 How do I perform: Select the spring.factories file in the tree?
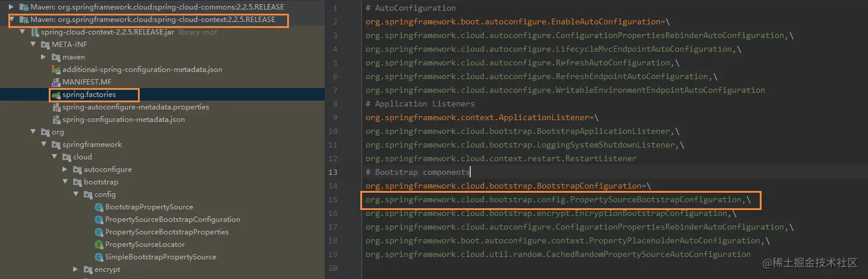point(89,95)
